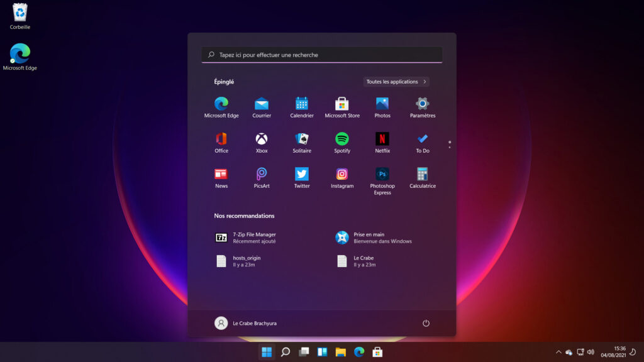Open Spotify from pinned apps
Screen dimensions: 644x362
(342, 143)
